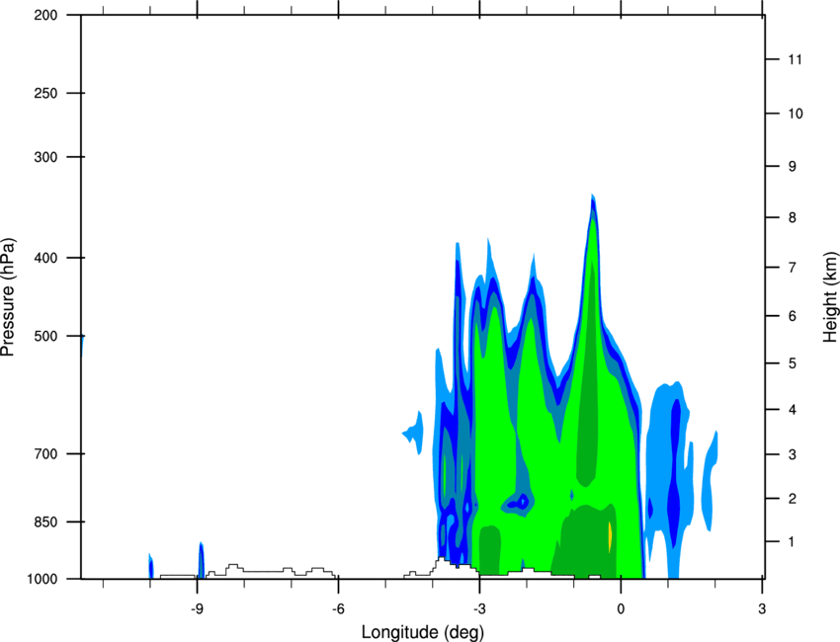This screenshot has width=840, height=642.
Task: Pick the 9 km height tick label
Action: coord(793,166)
